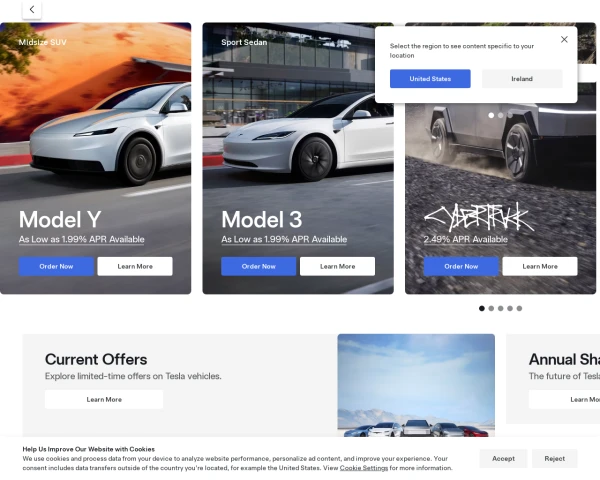Select the third carousel pagination dot
The image size is (600, 480).
(501, 309)
